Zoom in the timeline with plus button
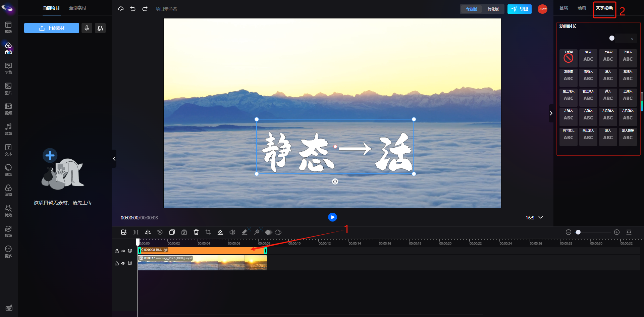This screenshot has height=317, width=644. 617,232
